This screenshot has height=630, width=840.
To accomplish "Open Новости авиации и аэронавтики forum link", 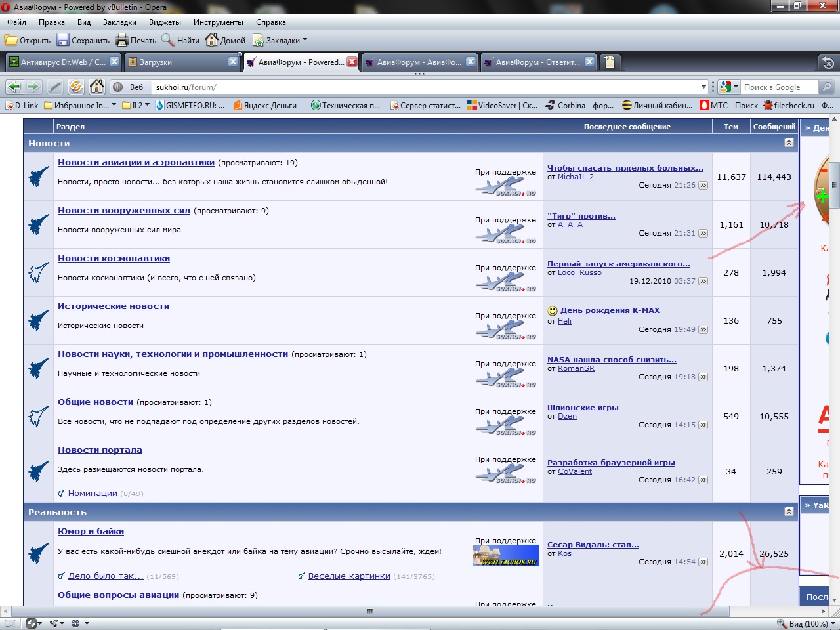I will (136, 163).
